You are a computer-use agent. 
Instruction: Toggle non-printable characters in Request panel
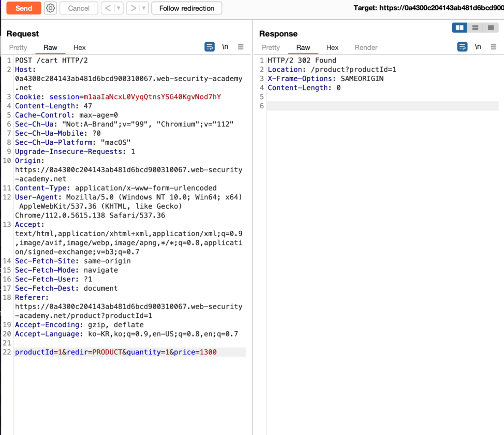point(225,47)
